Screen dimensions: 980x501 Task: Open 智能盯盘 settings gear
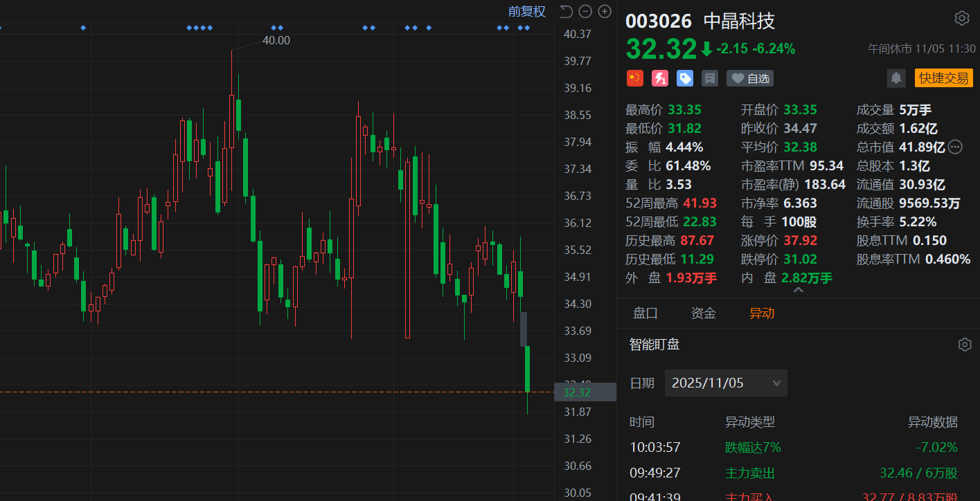[x=964, y=345]
